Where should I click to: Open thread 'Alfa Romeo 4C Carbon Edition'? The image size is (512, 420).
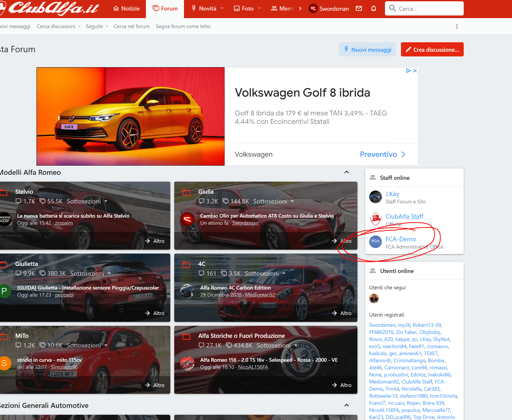tap(235, 288)
